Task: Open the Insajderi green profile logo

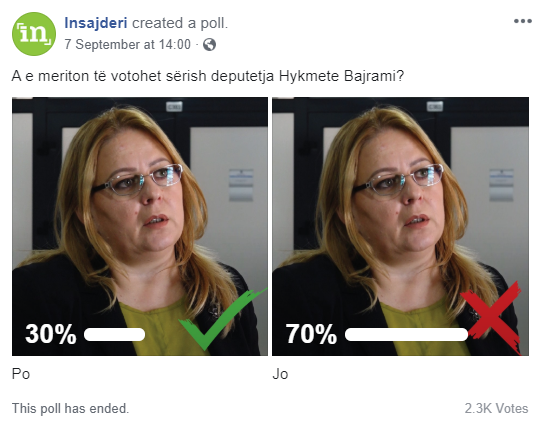Action: coord(34,34)
